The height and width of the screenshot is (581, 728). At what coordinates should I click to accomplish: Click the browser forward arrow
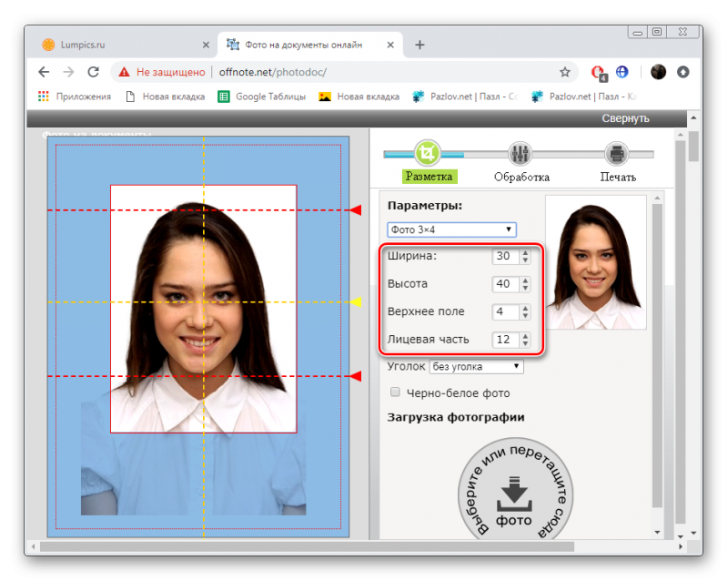[x=68, y=72]
